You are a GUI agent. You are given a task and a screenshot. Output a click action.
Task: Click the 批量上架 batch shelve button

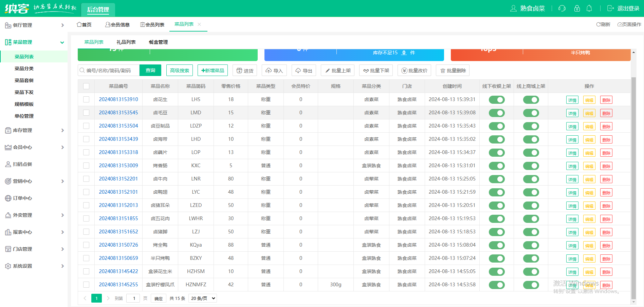click(338, 71)
